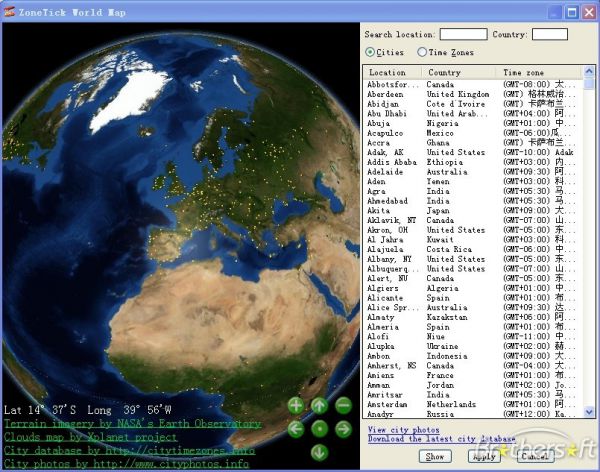
Task: Click the scroll down arrow of city list
Action: tap(589, 412)
